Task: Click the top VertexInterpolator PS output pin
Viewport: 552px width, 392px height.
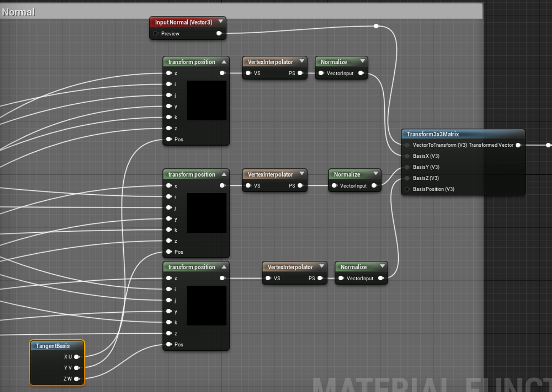Action: click(300, 73)
